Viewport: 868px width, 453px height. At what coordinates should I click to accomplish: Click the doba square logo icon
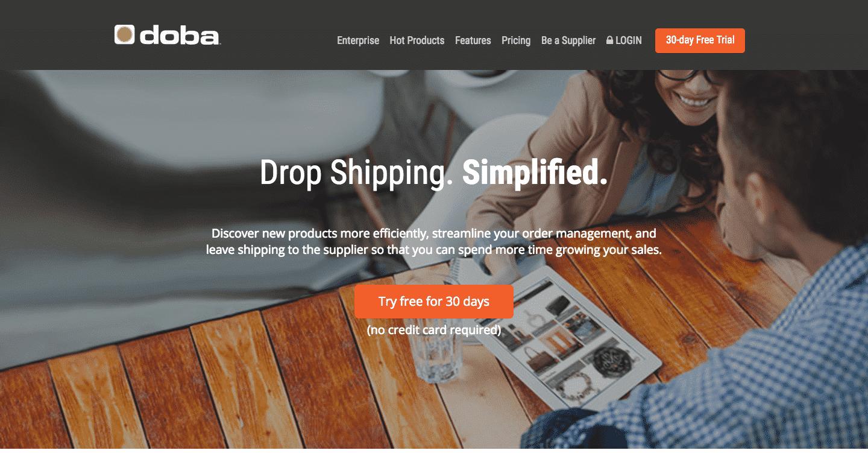coord(124,34)
